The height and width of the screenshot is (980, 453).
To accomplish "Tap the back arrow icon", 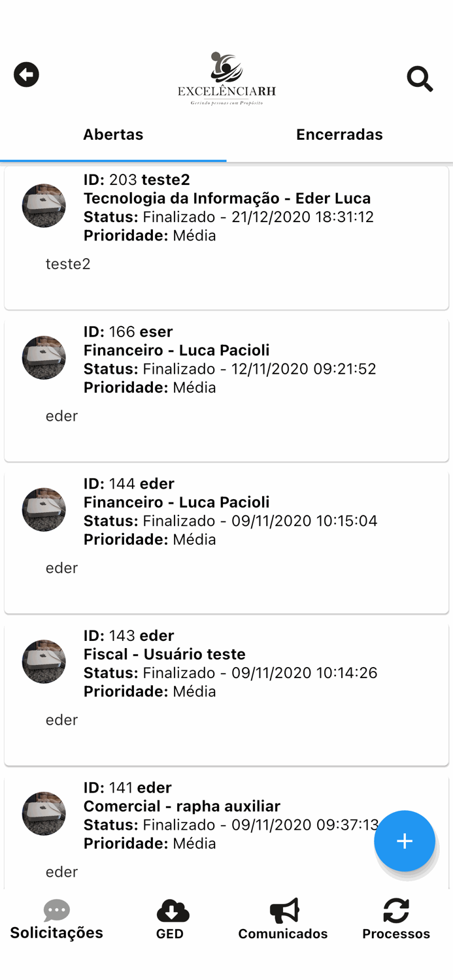I will click(26, 74).
